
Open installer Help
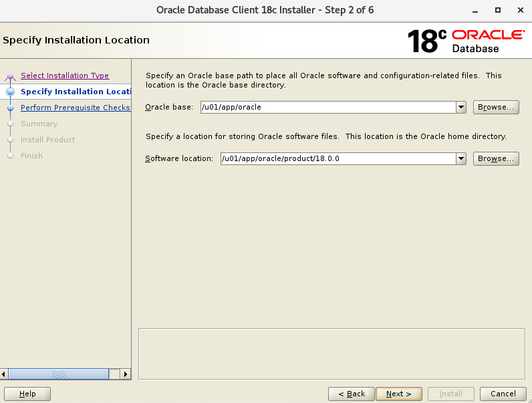click(x=27, y=394)
